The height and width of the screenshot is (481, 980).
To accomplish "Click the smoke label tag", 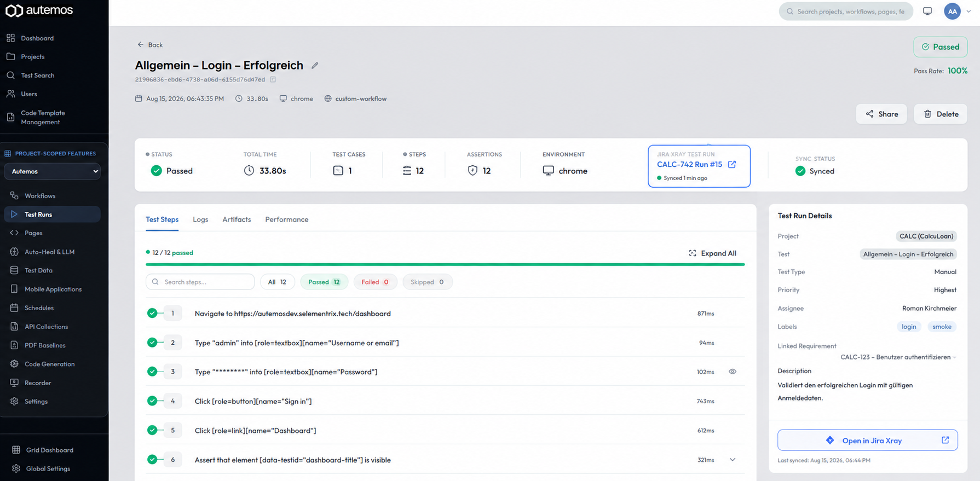I will coord(942,327).
